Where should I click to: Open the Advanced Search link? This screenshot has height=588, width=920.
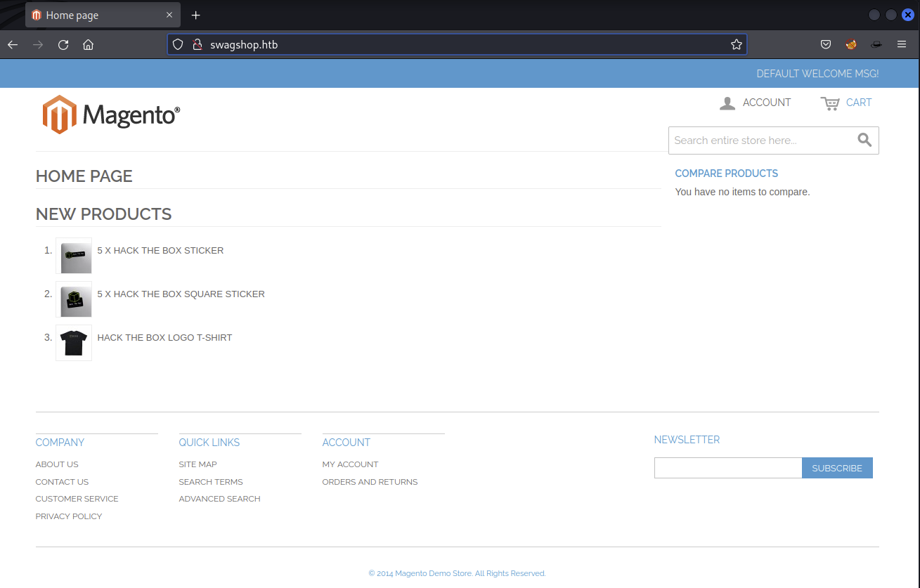point(219,499)
